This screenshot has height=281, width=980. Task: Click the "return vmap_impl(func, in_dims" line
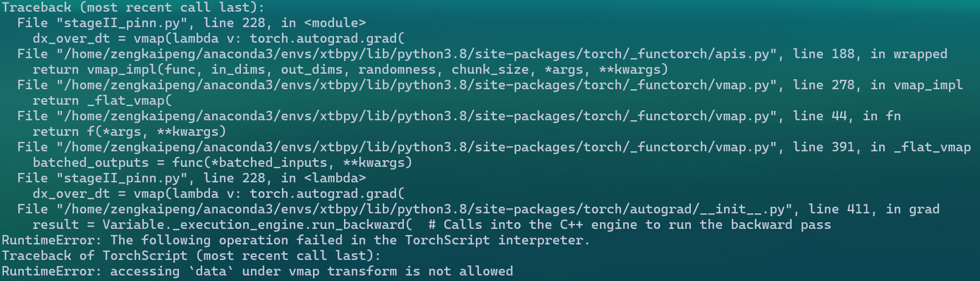(350, 70)
